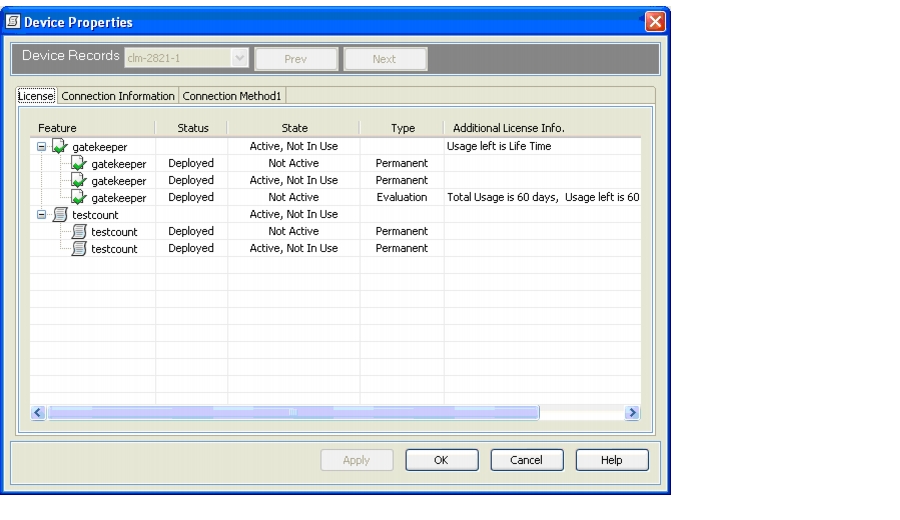Click the 'Evaluation' type cell
900x520 pixels.
pyautogui.click(x=402, y=197)
